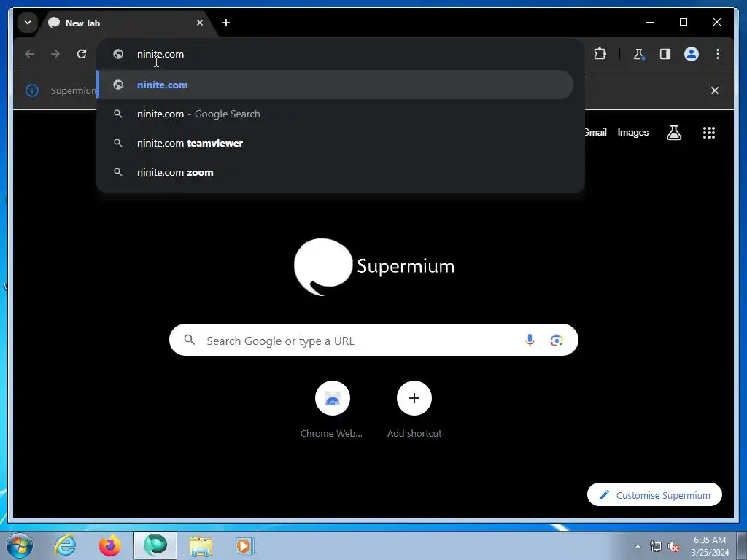
Task: Open the Windows Start menu
Action: tap(20, 545)
